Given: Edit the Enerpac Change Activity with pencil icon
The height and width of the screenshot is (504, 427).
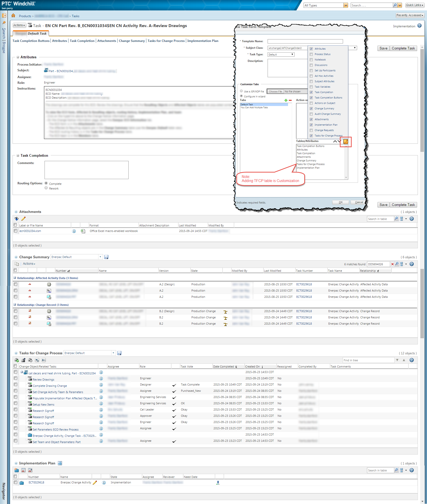Looking at the screenshot, I should pyautogui.click(x=95, y=483).
